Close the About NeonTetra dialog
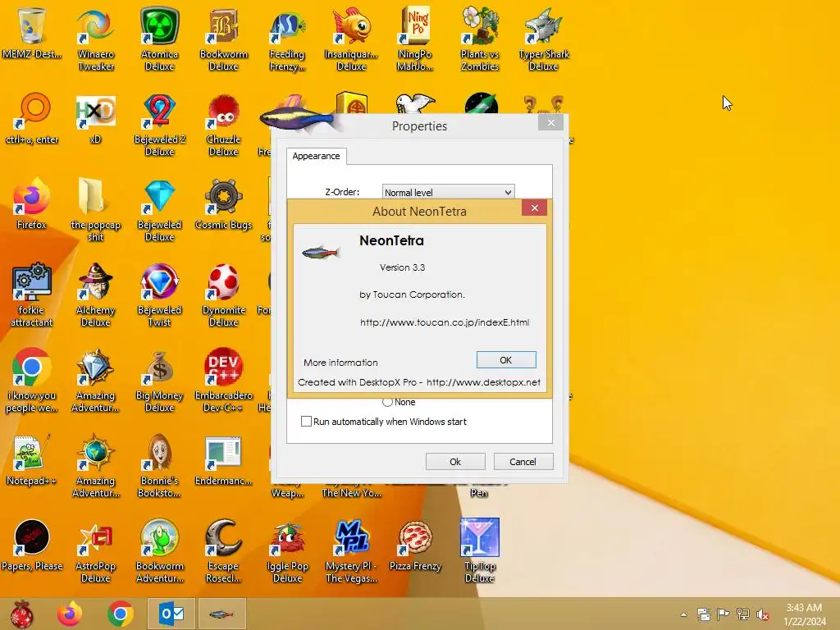 pyautogui.click(x=534, y=208)
